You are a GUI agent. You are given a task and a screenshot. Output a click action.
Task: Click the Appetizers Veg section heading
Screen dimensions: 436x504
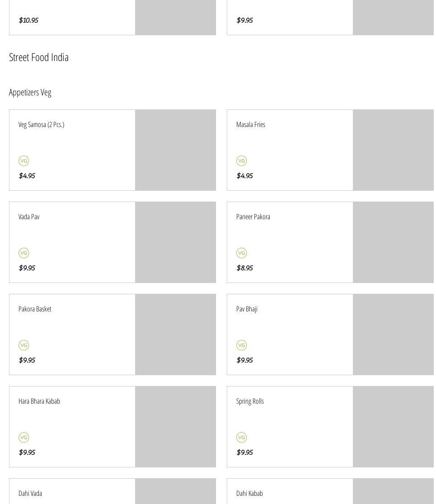click(x=30, y=92)
